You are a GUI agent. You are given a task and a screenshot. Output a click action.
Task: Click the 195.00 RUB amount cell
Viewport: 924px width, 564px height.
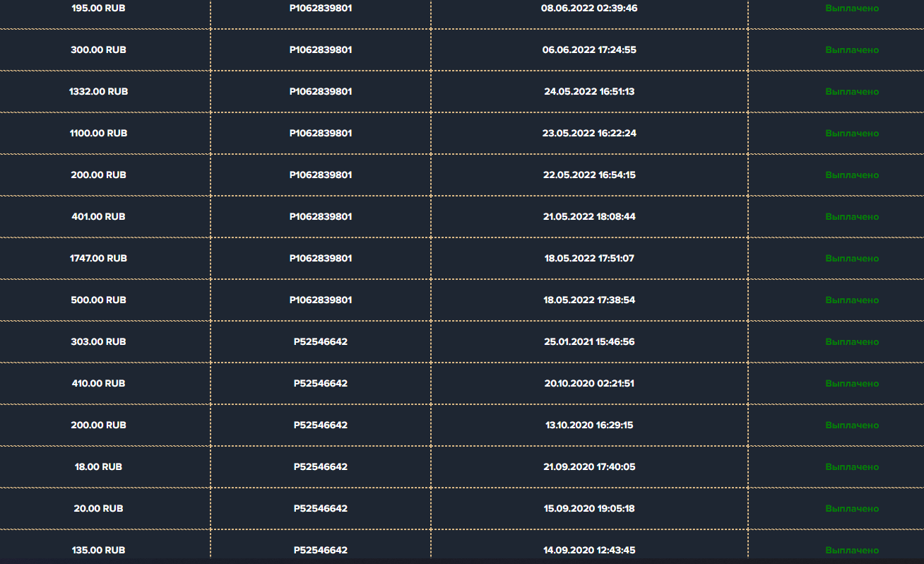click(98, 8)
